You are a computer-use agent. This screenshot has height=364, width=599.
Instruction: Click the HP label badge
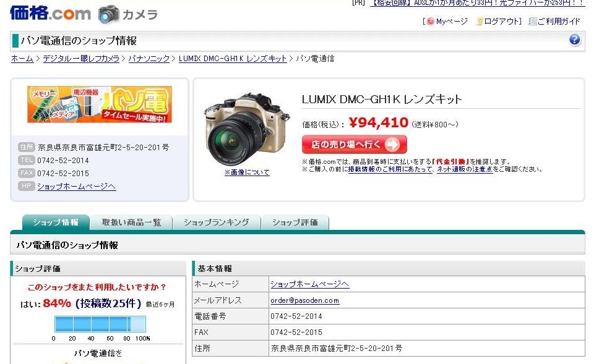click(27, 186)
